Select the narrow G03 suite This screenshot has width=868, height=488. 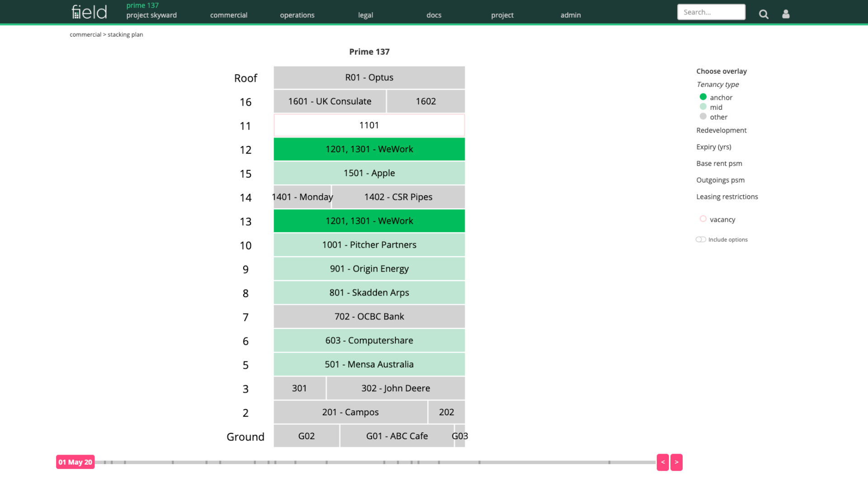point(460,436)
